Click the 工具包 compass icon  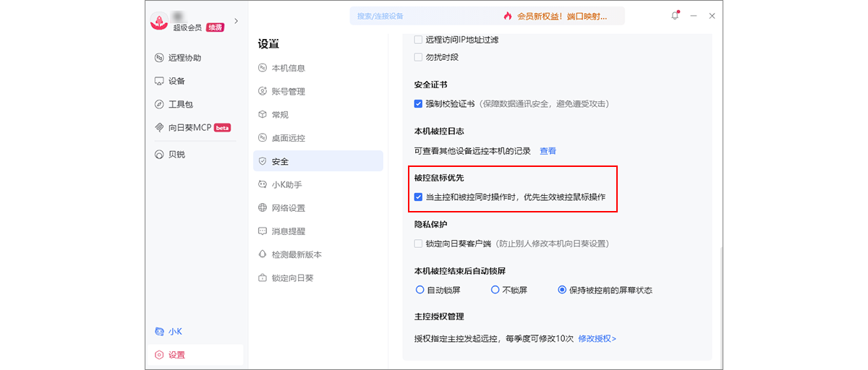160,104
